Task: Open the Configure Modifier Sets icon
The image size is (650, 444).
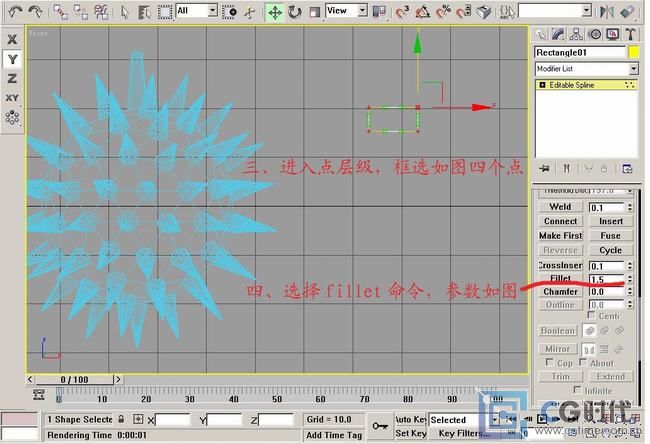Action: click(627, 169)
